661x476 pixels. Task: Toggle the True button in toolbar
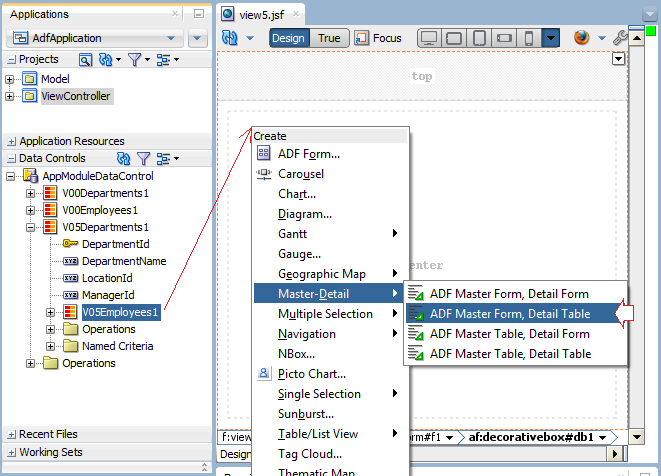329,38
